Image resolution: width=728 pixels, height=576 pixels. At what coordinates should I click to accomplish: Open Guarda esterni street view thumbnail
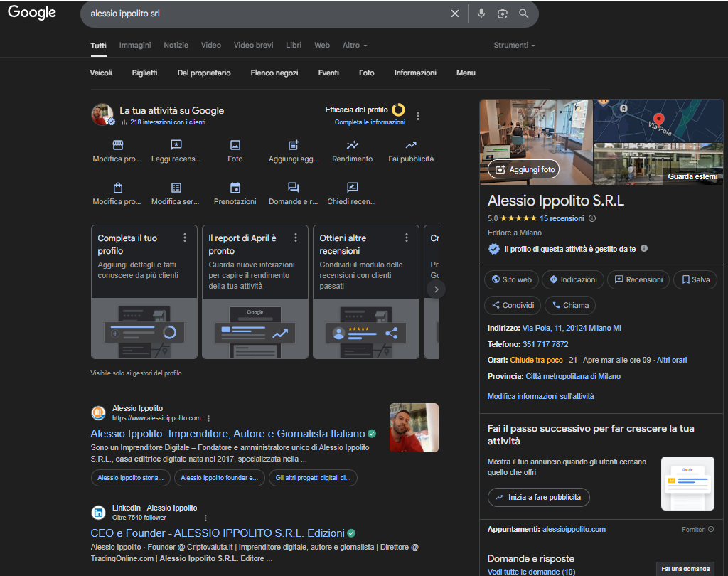pos(658,164)
